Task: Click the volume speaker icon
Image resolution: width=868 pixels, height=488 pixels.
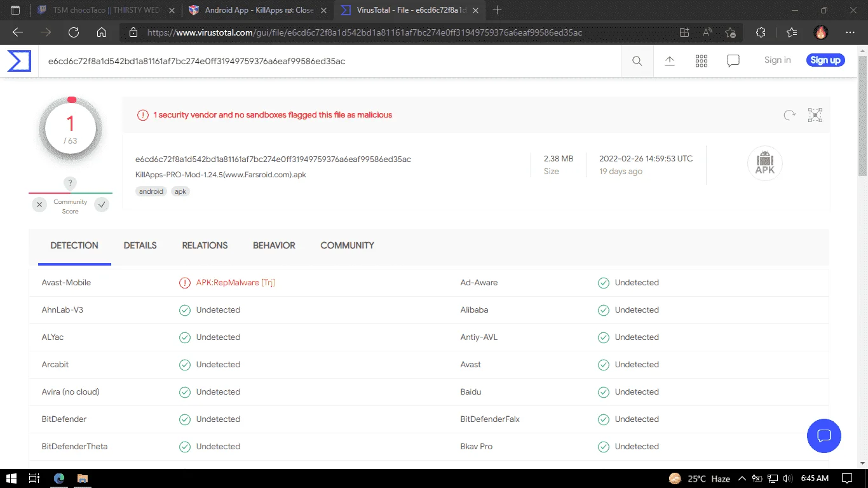Action: point(788,478)
